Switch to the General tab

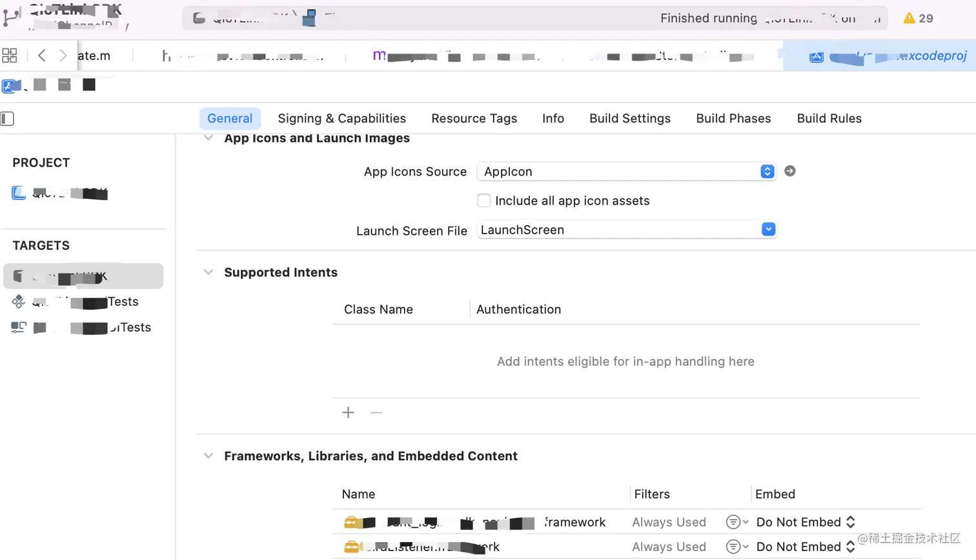pyautogui.click(x=230, y=119)
